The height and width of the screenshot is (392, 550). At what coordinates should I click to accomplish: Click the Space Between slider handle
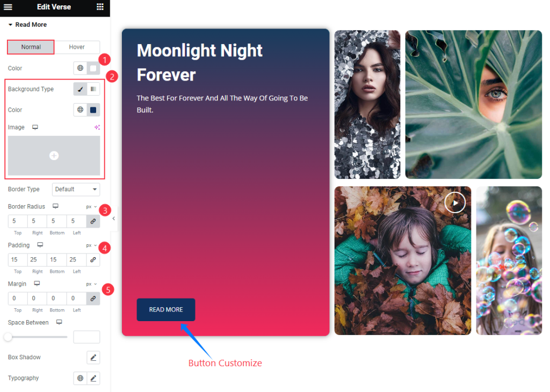click(8, 337)
